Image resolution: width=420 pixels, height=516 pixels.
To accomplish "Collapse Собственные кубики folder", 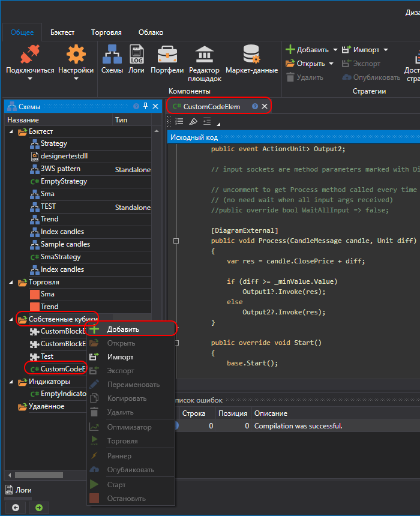I will point(11,319).
